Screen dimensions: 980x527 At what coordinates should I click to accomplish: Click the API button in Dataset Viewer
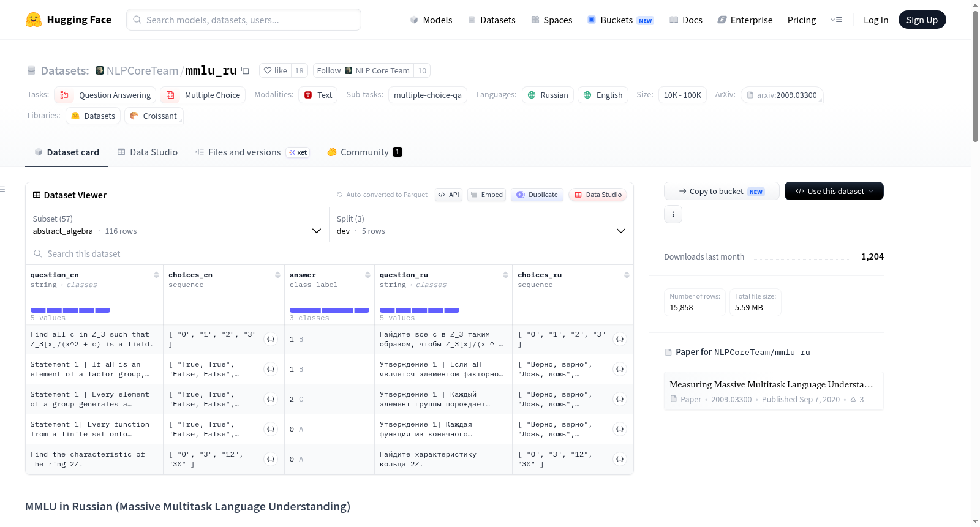pos(448,195)
